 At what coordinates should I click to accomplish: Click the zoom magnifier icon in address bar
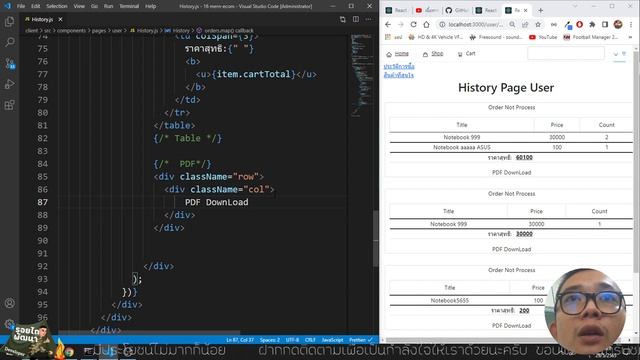tap(512, 24)
